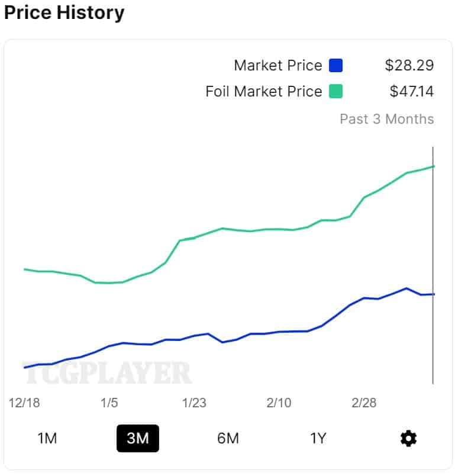Show the 1Y price history
458x476 pixels.
318,438
